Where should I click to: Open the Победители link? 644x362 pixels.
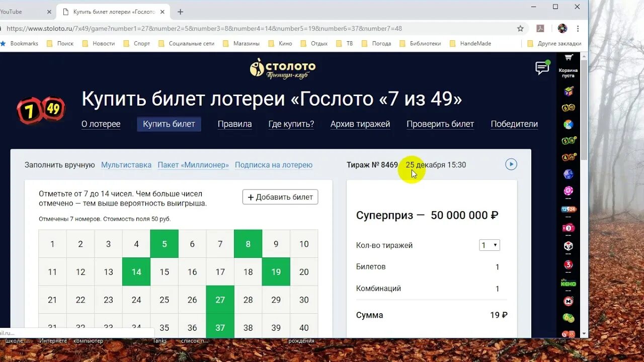click(514, 124)
